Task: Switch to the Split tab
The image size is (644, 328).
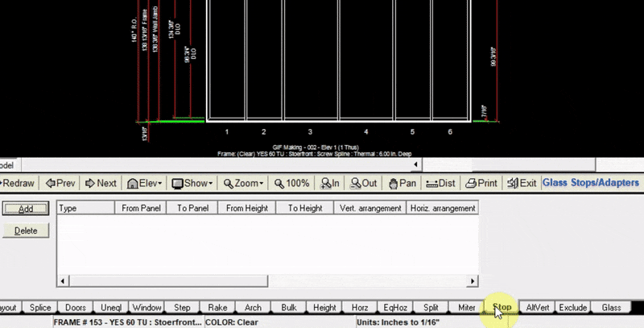Action: 431,307
